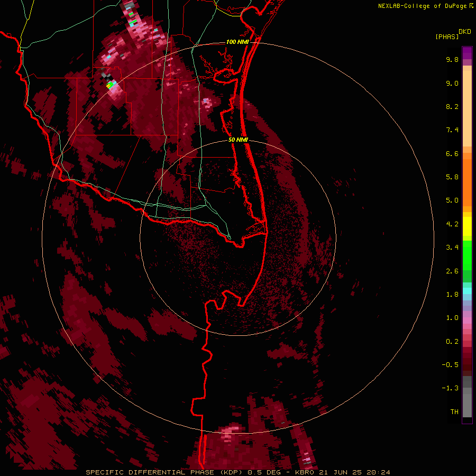Click the 1.8 legend value label
The image size is (476, 476).
[x=452, y=295]
